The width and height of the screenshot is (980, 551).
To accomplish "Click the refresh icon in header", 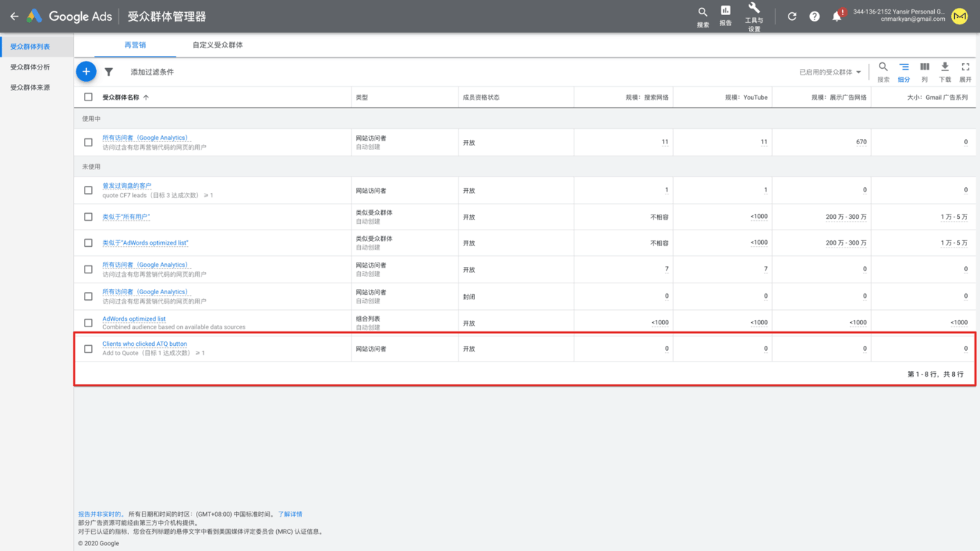I will pos(792,17).
